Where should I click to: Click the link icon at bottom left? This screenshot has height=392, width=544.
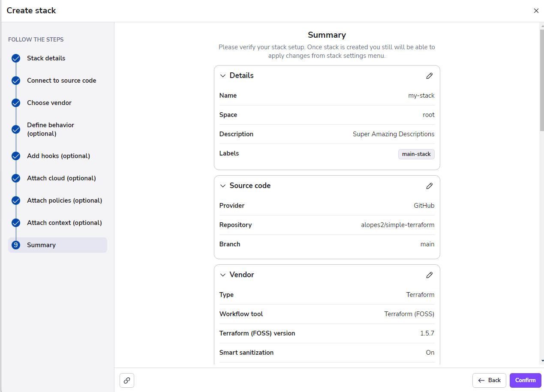click(x=126, y=380)
